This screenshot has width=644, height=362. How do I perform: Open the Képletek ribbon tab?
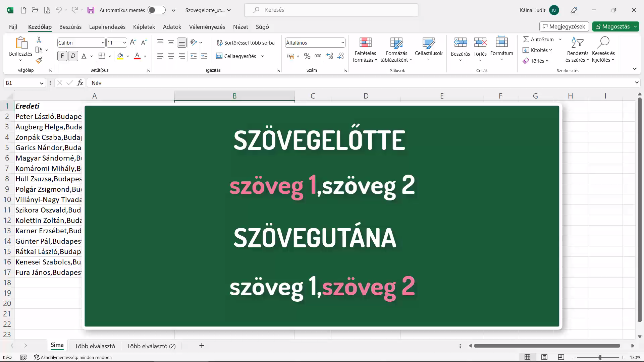pyautogui.click(x=144, y=27)
